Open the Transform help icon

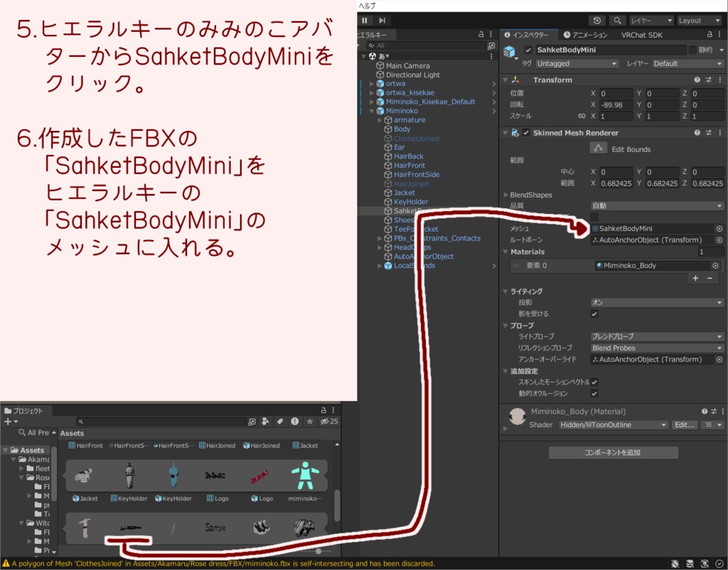point(697,80)
